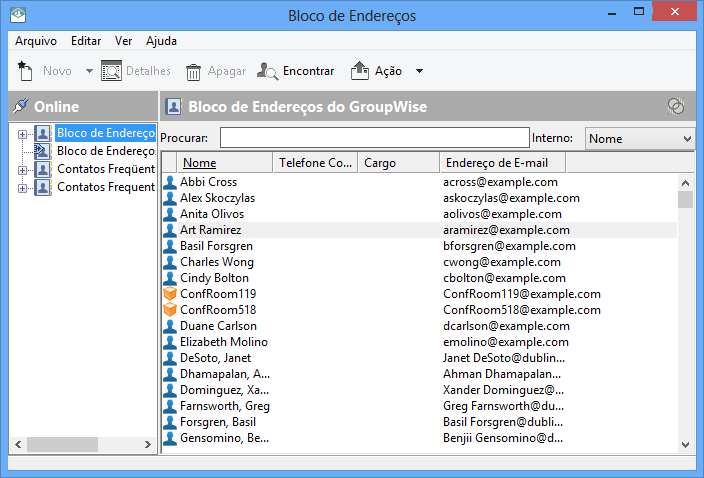This screenshot has width=704, height=478.
Task: Select Contatos Freqüent address book
Action: coord(106,169)
